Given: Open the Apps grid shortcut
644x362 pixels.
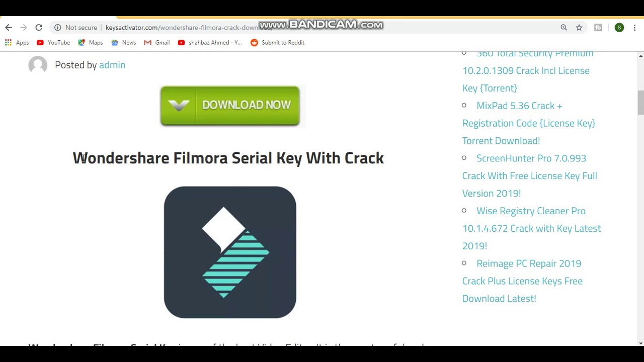Looking at the screenshot, I should [17, 43].
